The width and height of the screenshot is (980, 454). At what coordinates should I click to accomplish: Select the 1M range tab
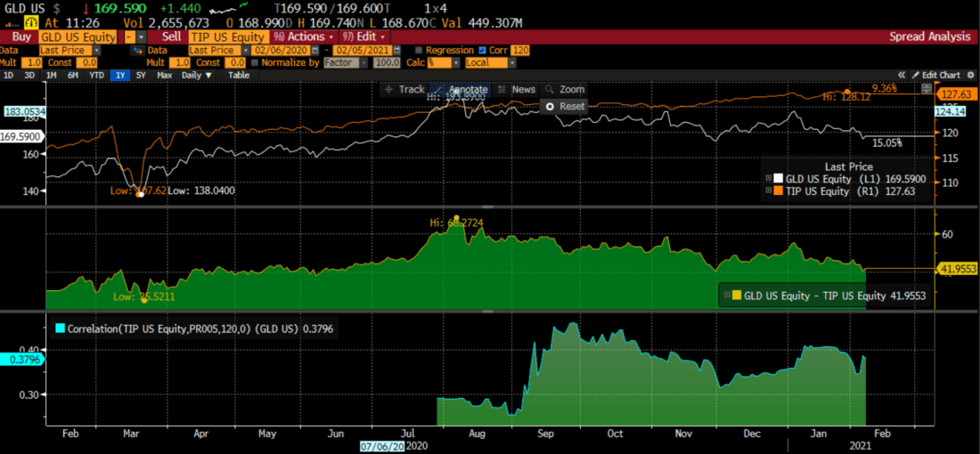(x=52, y=75)
